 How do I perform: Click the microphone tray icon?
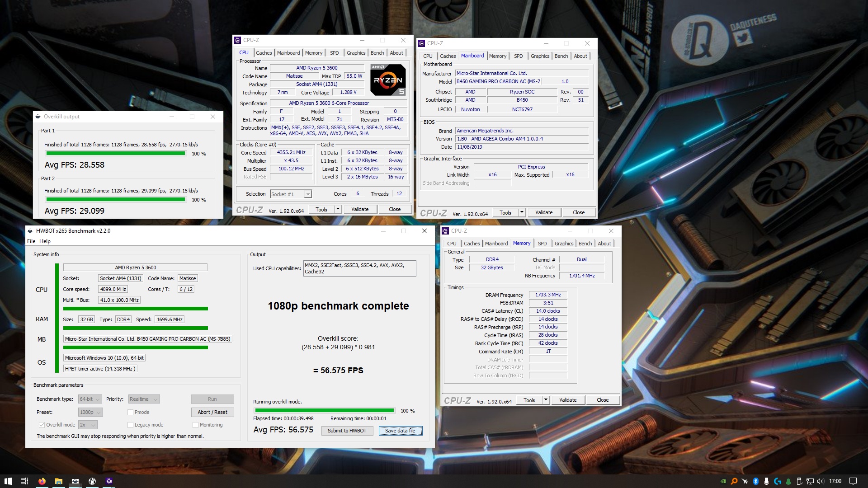[766, 481]
